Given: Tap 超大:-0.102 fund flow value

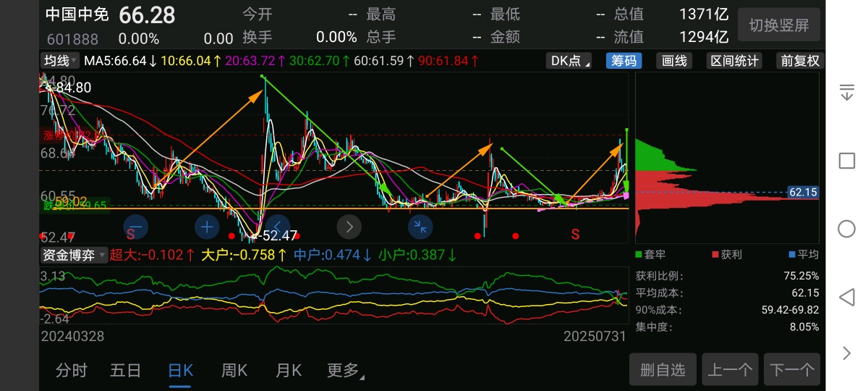Looking at the screenshot, I should pyautogui.click(x=153, y=255).
